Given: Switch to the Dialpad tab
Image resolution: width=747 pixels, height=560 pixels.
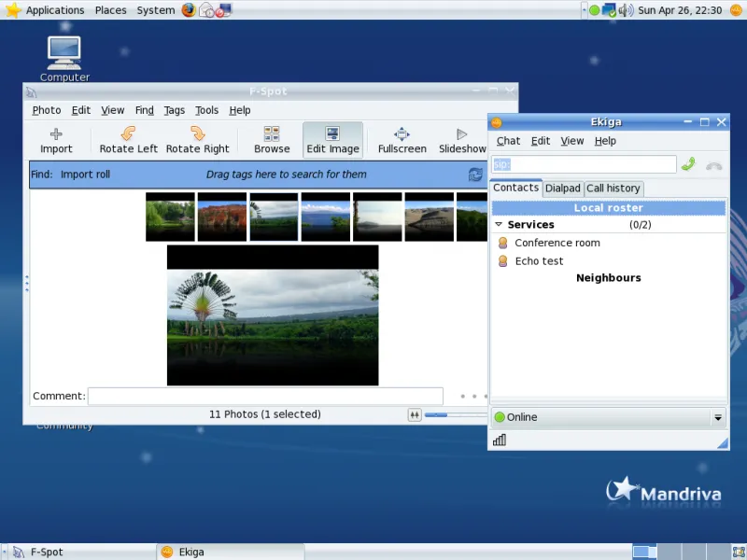Looking at the screenshot, I should (x=562, y=189).
